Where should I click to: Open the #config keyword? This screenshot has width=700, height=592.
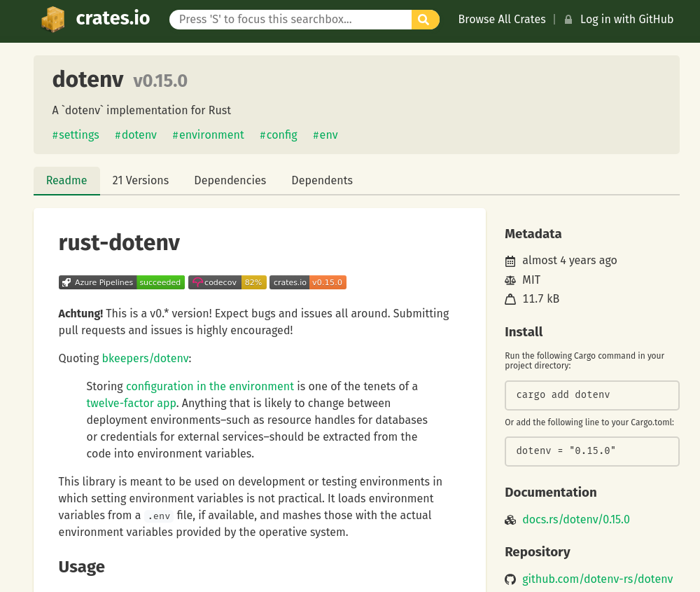click(279, 135)
